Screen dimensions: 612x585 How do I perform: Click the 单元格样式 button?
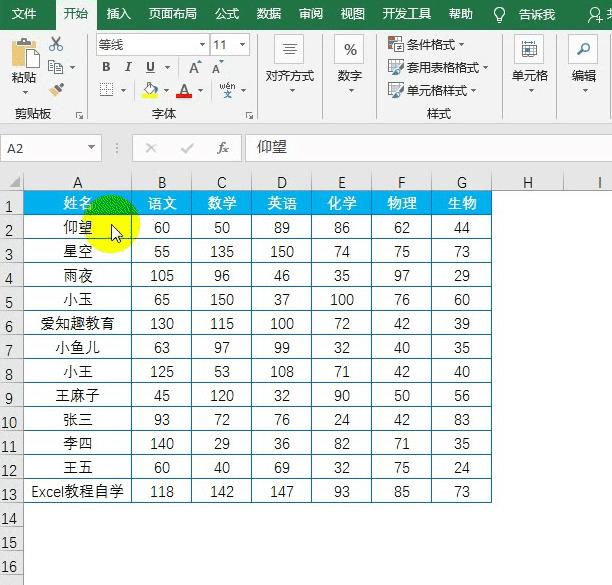pyautogui.click(x=431, y=90)
